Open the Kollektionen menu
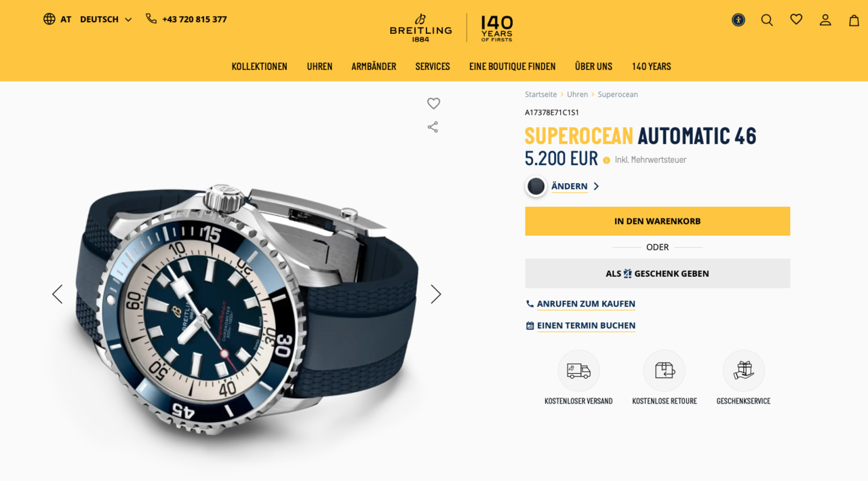Viewport: 868px width, 481px height. coord(260,66)
